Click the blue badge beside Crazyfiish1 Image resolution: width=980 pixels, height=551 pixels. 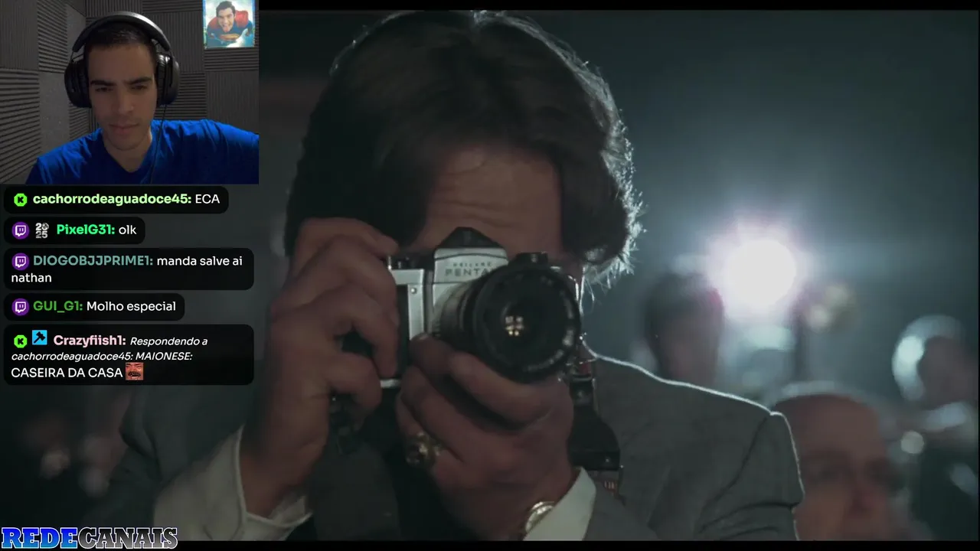[40, 337]
